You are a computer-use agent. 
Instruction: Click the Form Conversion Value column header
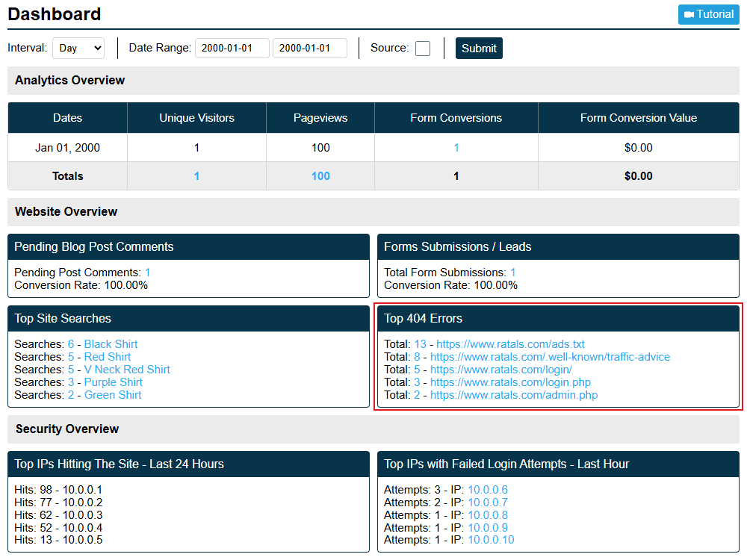point(639,118)
